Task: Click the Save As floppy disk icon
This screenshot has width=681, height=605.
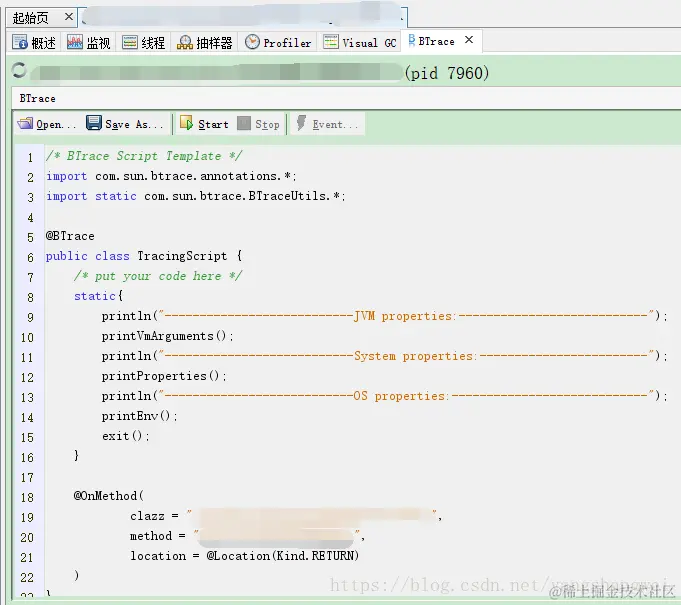Action: pyautogui.click(x=94, y=123)
